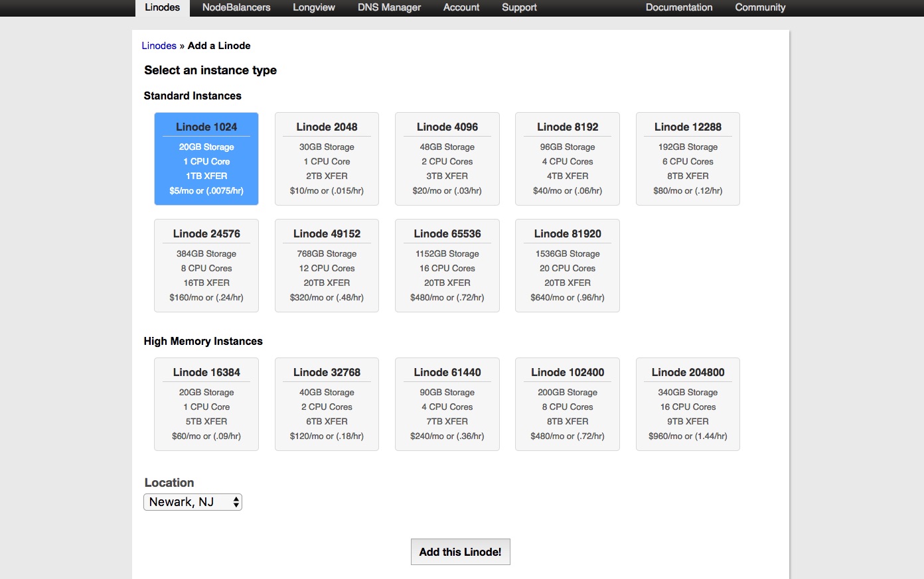Click the 340GB Storage text
This screenshot has width=924, height=579.
[x=688, y=392]
